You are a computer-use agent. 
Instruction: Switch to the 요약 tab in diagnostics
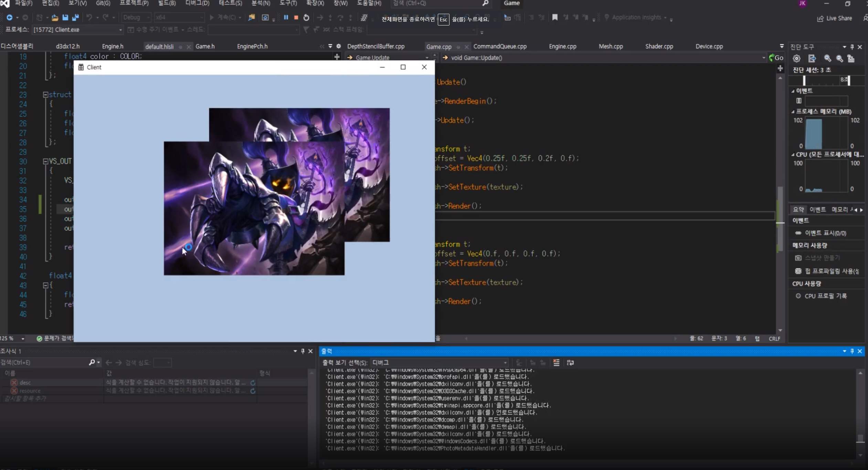click(x=798, y=209)
